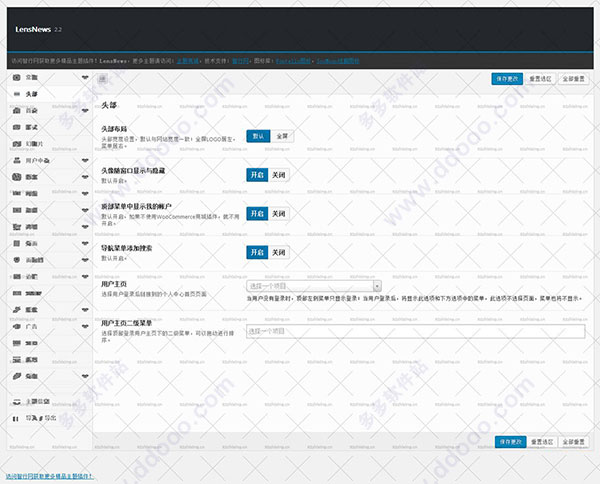The width and height of the screenshot is (600, 484).
Task: Click the top 全部重置 button
Action: coord(573,79)
